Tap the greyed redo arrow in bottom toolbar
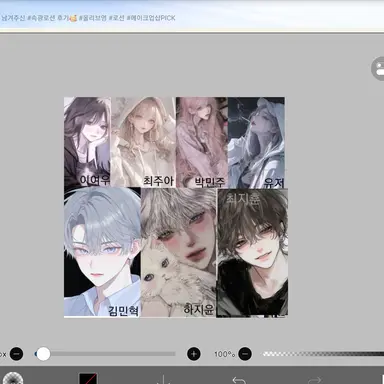The width and height of the screenshot is (384, 384). click(315, 380)
